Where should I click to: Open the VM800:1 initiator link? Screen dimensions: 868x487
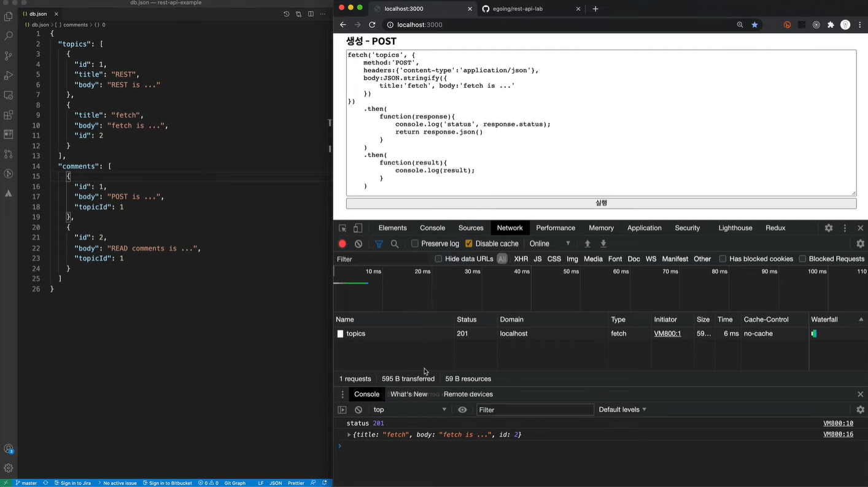pos(667,334)
